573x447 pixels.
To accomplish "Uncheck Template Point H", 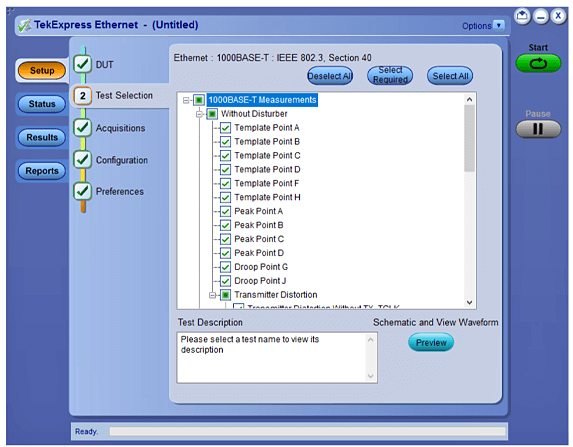I will (226, 197).
